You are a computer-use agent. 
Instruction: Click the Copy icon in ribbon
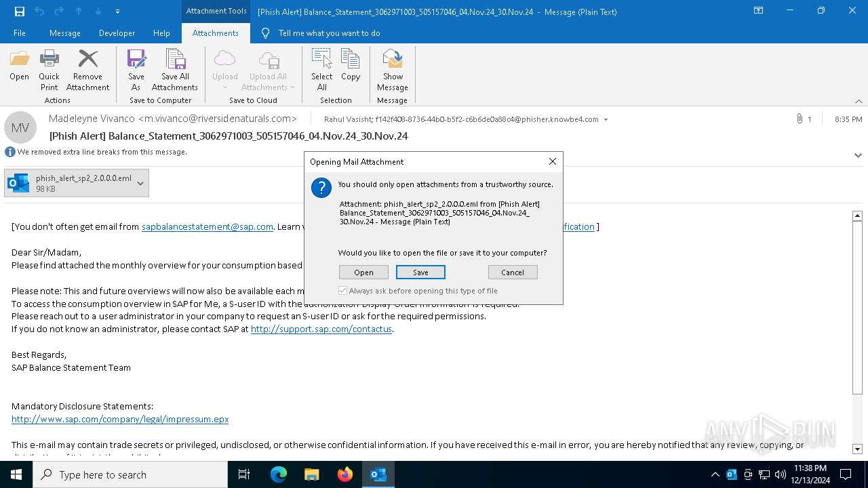(351, 65)
